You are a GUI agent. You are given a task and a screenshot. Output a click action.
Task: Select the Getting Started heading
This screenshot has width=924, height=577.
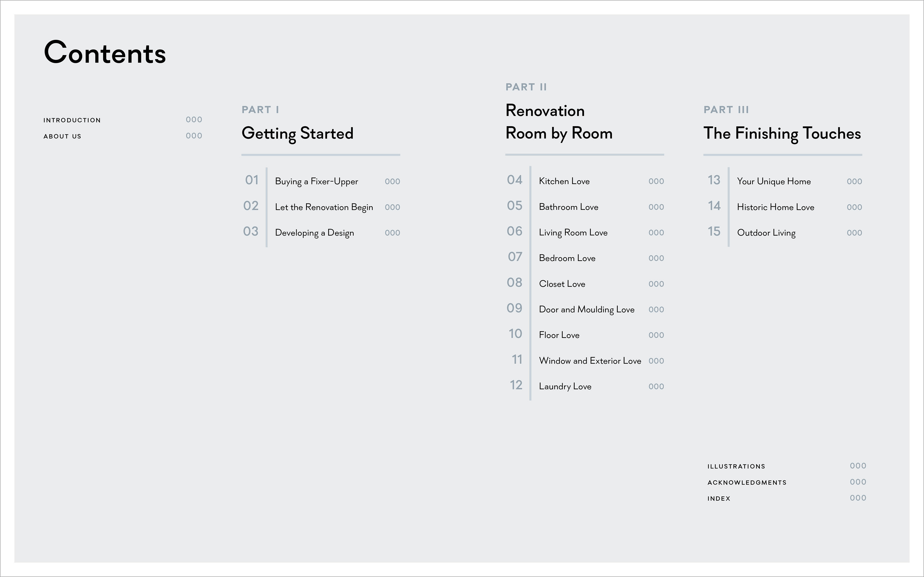(x=297, y=134)
